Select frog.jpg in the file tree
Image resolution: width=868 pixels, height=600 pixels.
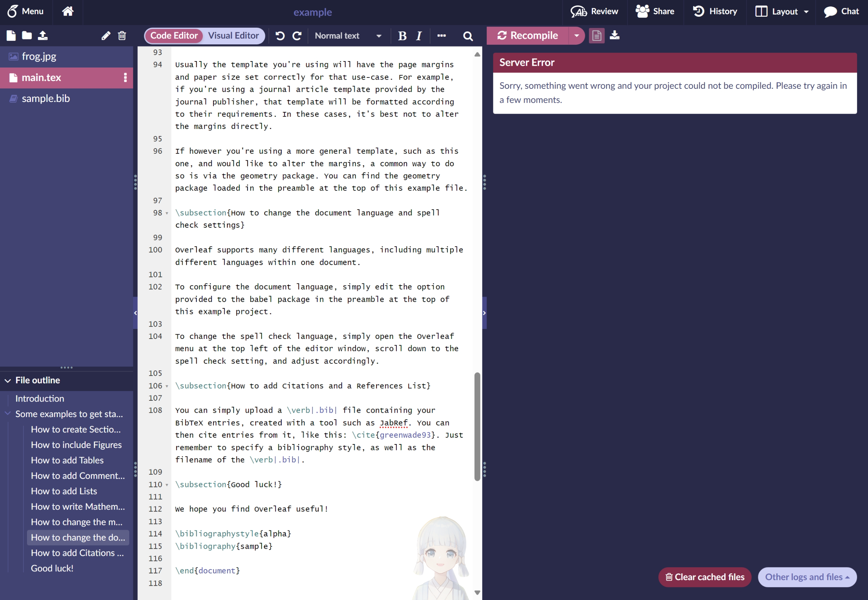[x=66, y=56]
